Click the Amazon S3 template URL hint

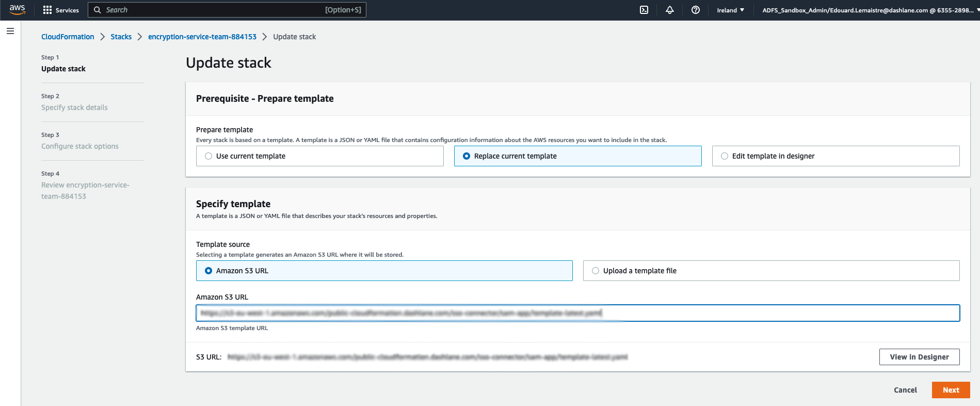[x=232, y=328]
